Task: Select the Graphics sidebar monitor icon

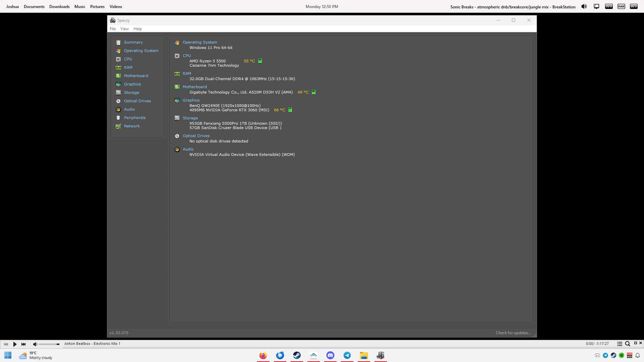Action: pyautogui.click(x=118, y=84)
